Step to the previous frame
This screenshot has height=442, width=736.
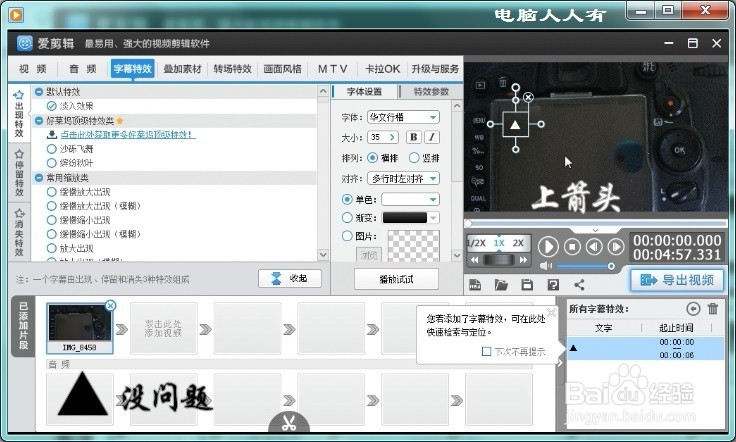[594, 246]
